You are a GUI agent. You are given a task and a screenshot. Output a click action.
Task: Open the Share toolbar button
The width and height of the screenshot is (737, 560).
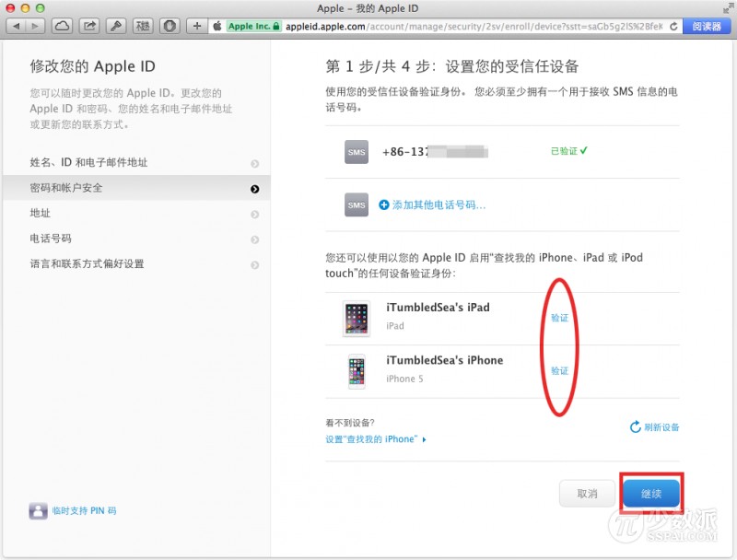(89, 26)
